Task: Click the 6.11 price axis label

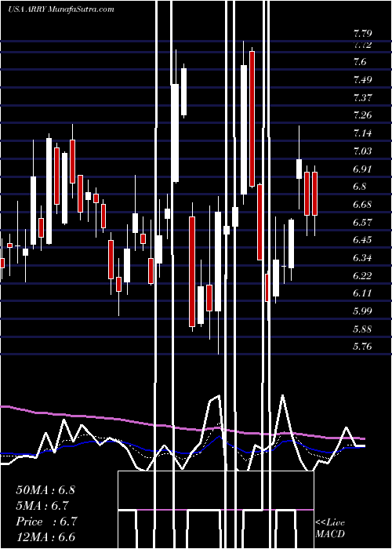Action: pyautogui.click(x=362, y=293)
